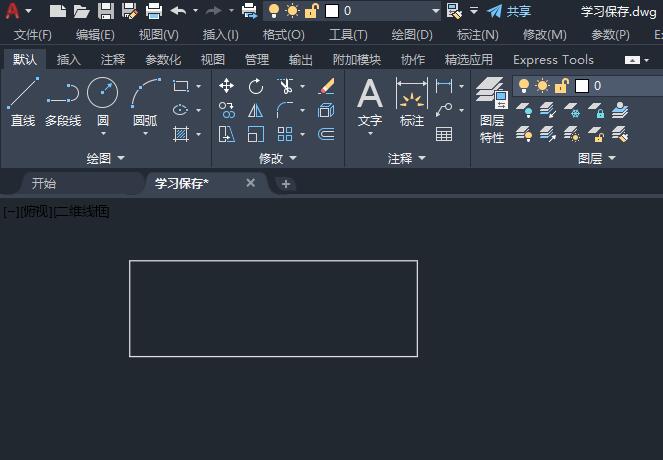Click the white layer color swatch in ribbon
Viewport: 663px width, 460px height.
(x=582, y=86)
